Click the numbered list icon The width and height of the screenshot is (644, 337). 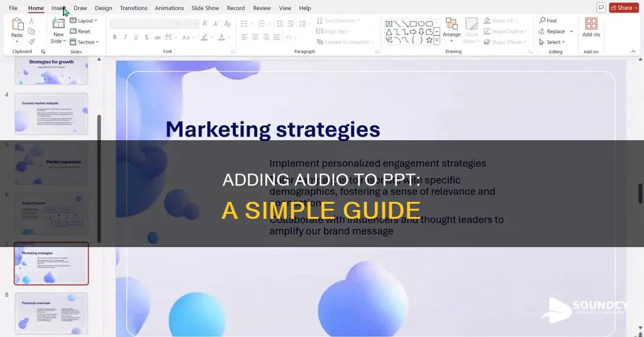[262, 24]
